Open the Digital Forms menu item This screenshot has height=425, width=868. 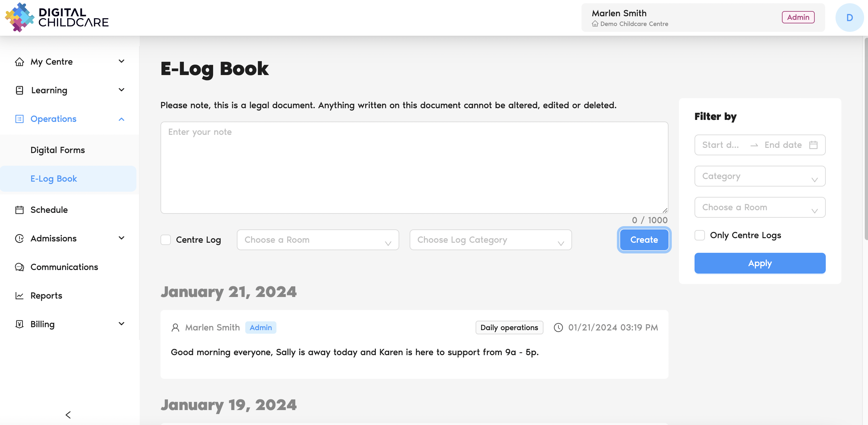pyautogui.click(x=57, y=150)
